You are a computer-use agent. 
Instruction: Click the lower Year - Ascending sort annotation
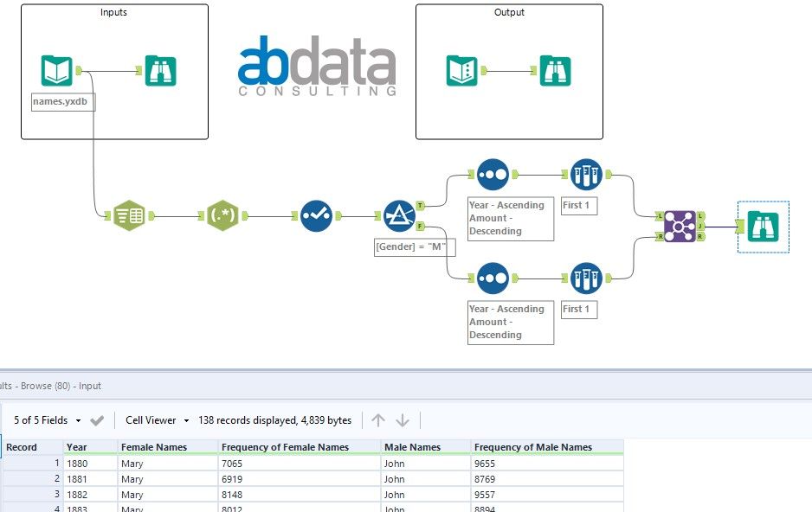[x=511, y=323]
